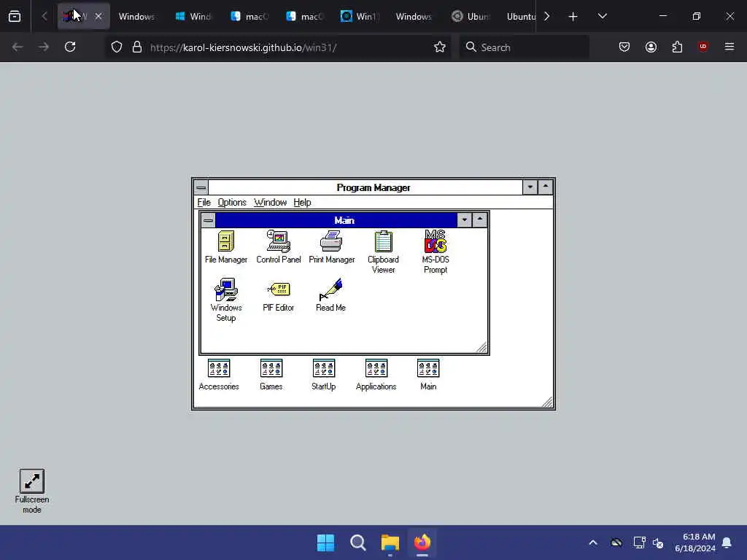Open the Windows Start menu

[326, 542]
